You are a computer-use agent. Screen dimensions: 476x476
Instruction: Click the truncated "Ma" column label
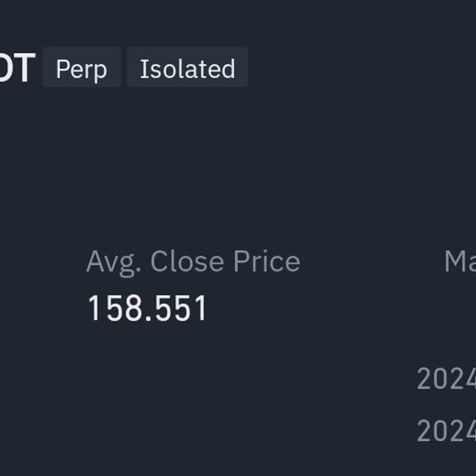point(460,262)
